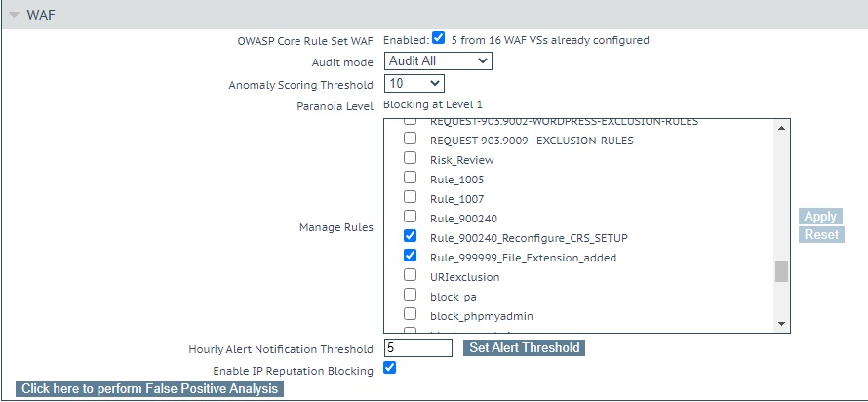Click the block_pa label text
This screenshot has height=402, width=868.
coord(453,297)
